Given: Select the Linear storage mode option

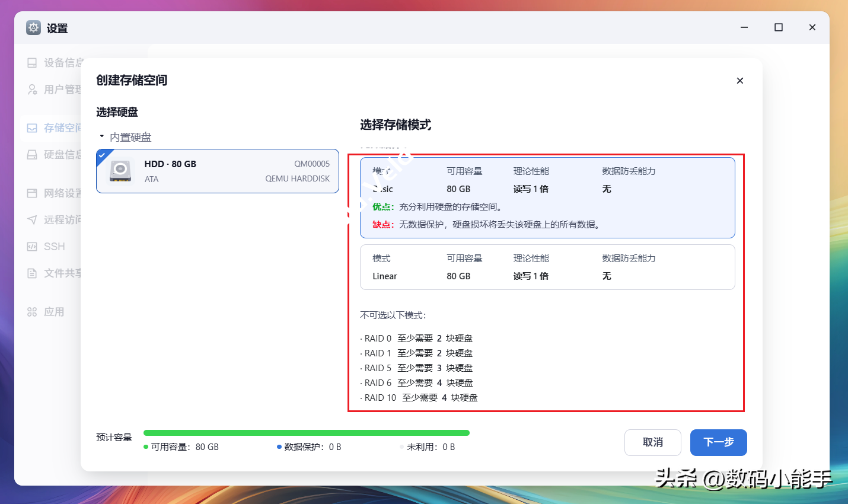Looking at the screenshot, I should pyautogui.click(x=547, y=267).
